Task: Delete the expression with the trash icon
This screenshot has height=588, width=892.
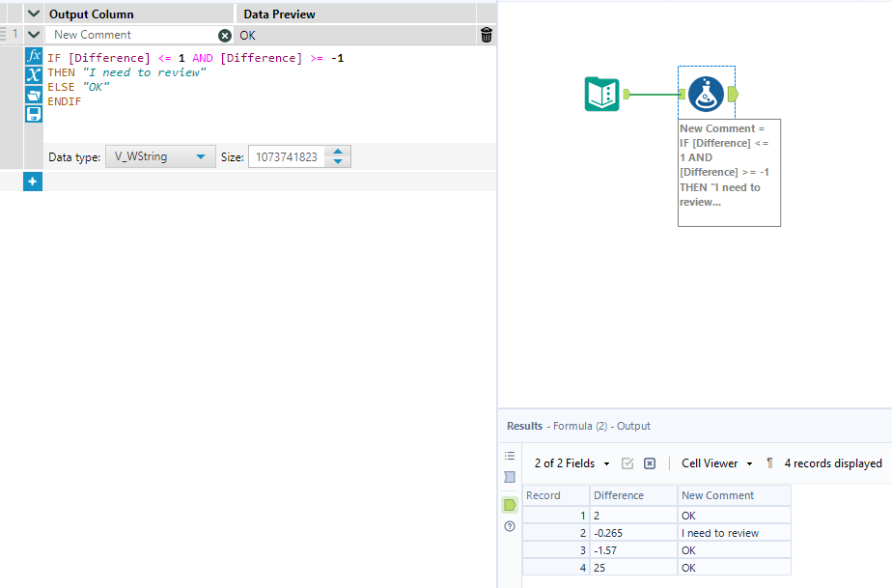Action: [486, 35]
